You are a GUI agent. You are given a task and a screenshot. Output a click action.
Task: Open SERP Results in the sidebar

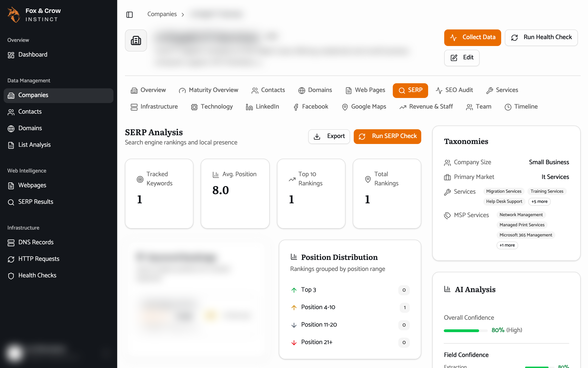click(x=59, y=202)
